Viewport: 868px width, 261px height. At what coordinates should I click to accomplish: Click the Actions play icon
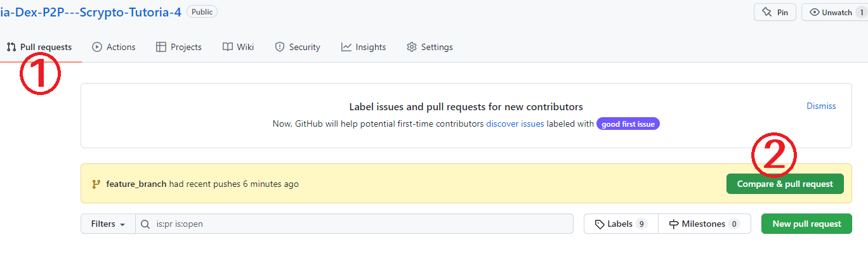click(x=97, y=47)
